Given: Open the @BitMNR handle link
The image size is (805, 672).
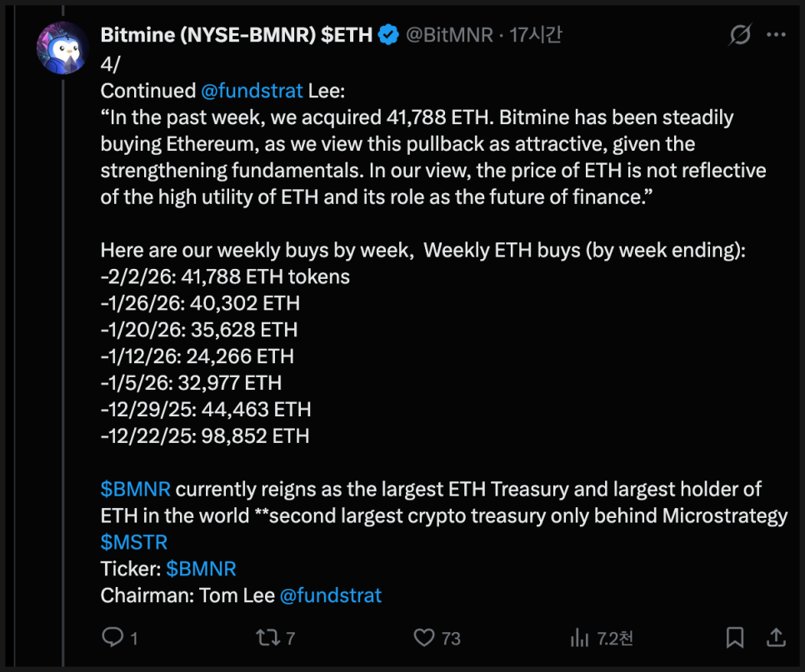Looking at the screenshot, I should coord(448,35).
